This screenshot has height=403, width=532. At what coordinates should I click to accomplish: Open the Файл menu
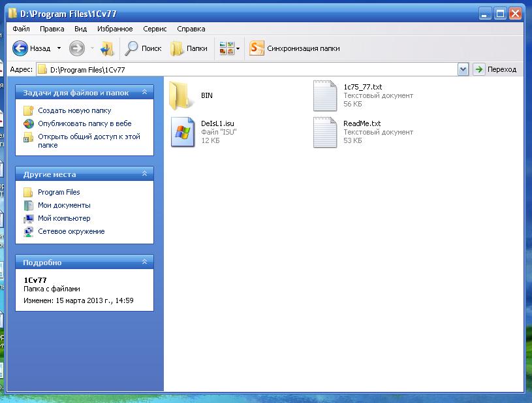point(21,29)
